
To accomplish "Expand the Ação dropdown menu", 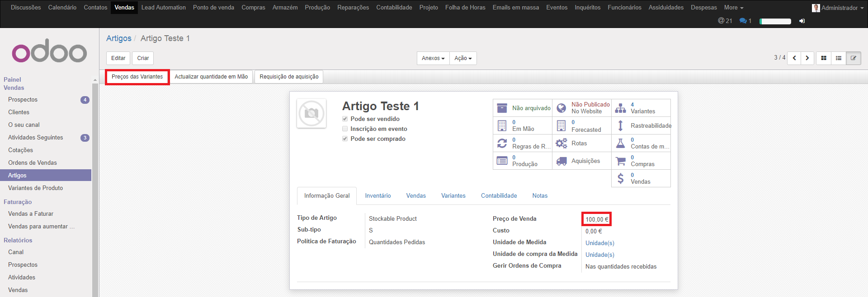I will pos(463,58).
